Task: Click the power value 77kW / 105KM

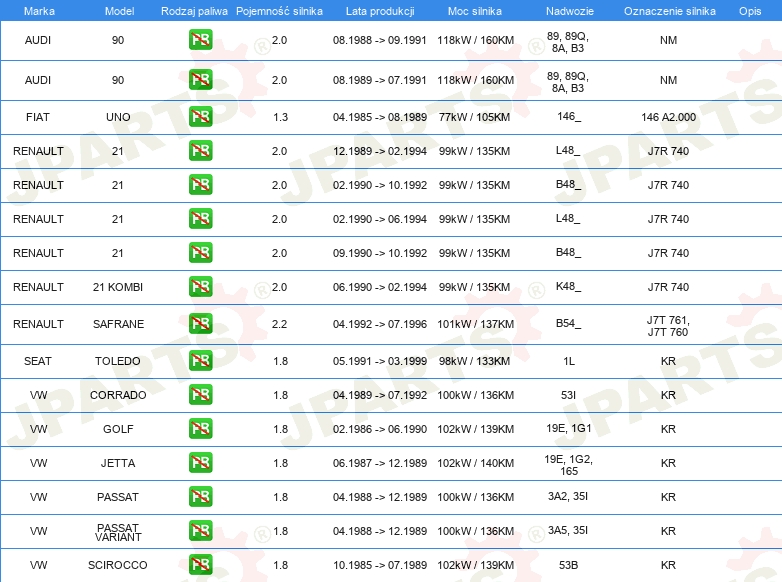Action: point(475,117)
